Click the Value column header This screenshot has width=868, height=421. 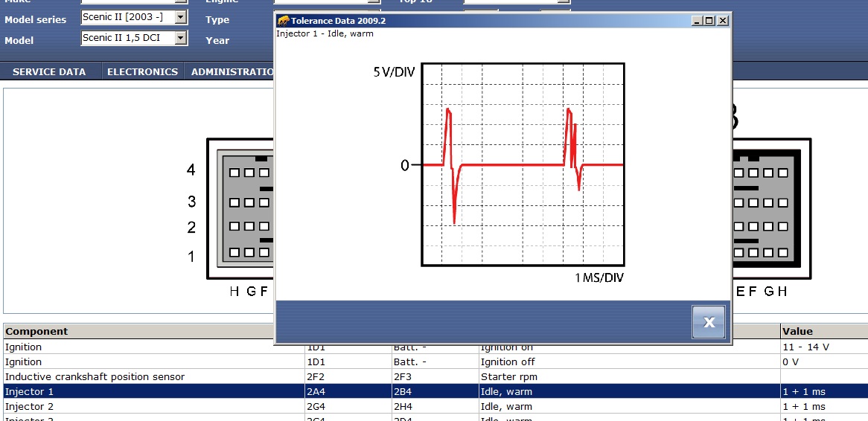pyautogui.click(x=824, y=331)
